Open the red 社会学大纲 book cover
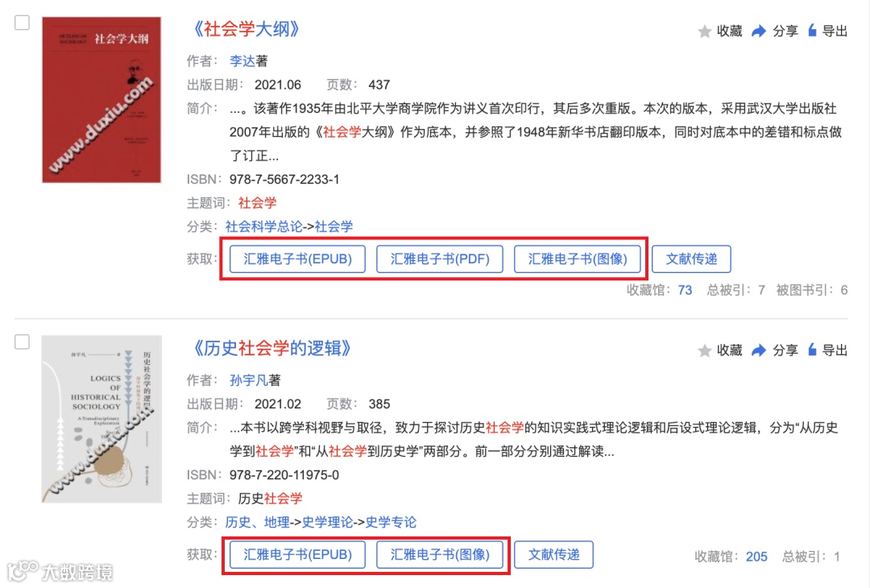The height and width of the screenshot is (588, 870). pos(101,100)
